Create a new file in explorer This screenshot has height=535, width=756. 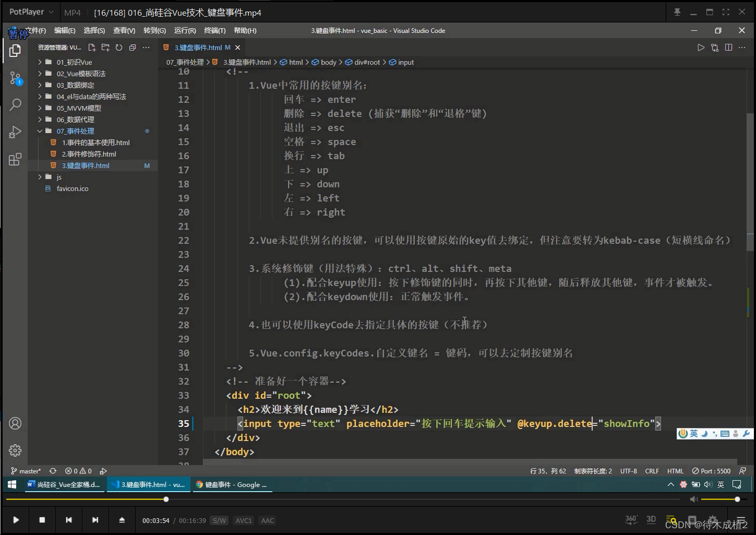tap(92, 47)
